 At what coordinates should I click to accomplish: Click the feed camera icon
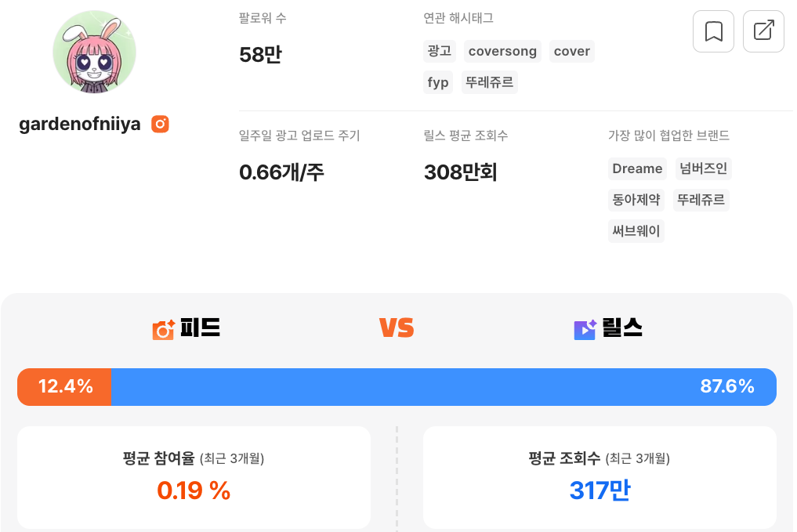[163, 330]
